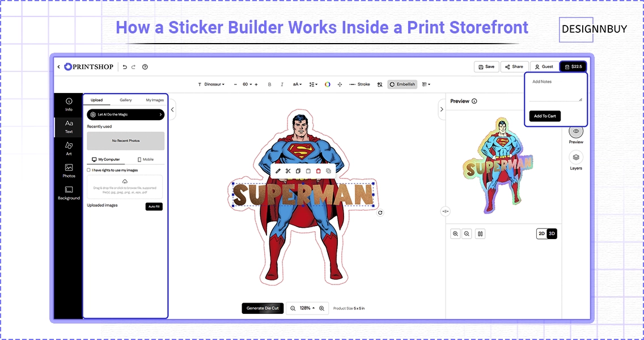Open the Art sidebar panel
Viewport: 644px width, 340px height.
tap(69, 148)
